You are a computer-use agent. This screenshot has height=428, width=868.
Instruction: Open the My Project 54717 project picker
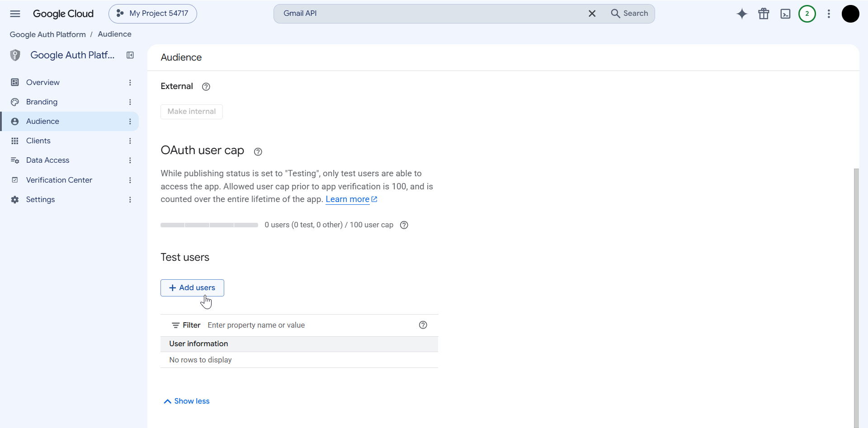click(x=153, y=14)
